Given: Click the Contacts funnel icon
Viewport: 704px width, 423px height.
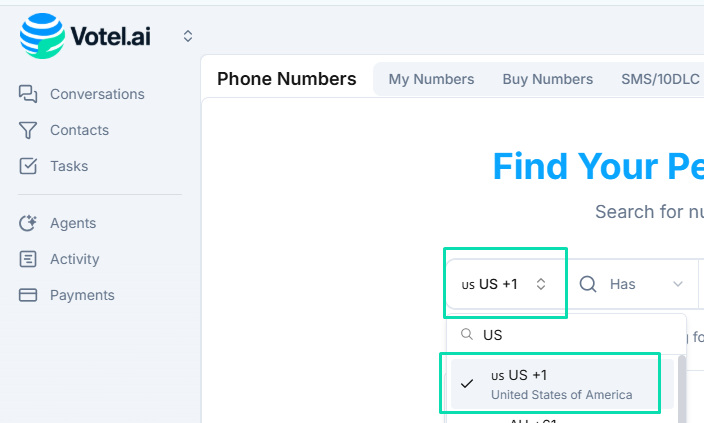Looking at the screenshot, I should 28,130.
